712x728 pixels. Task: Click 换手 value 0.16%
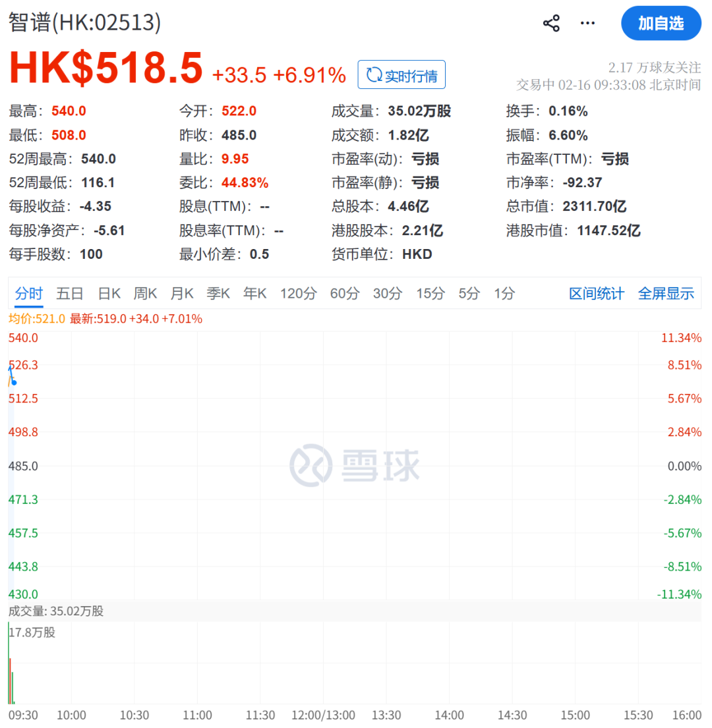click(x=568, y=111)
